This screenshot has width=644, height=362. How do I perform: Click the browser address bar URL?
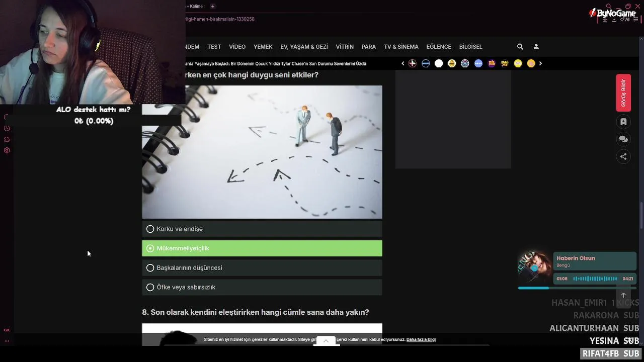click(220, 19)
